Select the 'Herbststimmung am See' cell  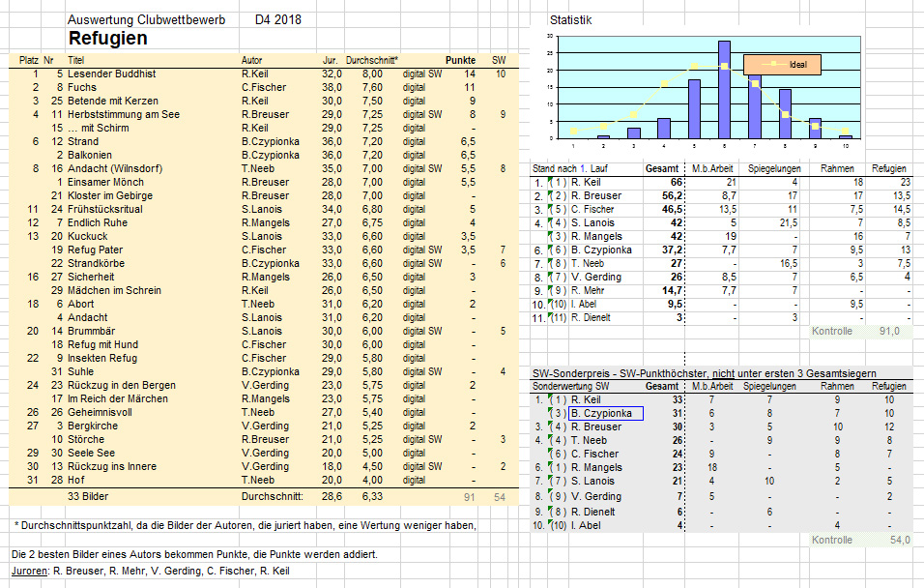click(124, 114)
